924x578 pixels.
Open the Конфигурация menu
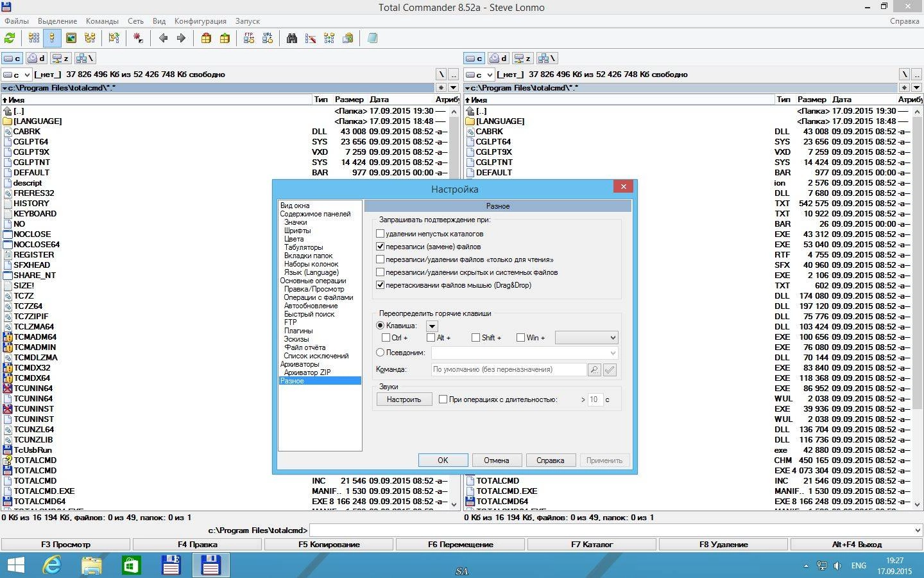coord(200,21)
